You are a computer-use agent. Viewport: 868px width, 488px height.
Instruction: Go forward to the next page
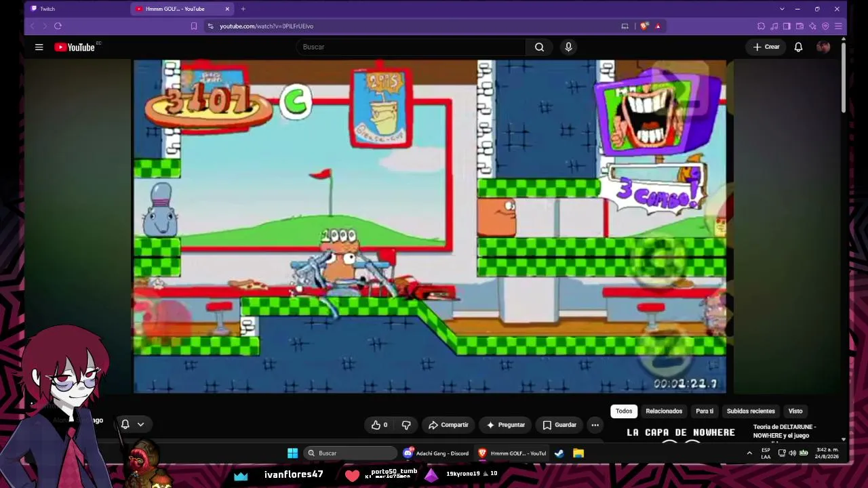pyautogui.click(x=45, y=26)
